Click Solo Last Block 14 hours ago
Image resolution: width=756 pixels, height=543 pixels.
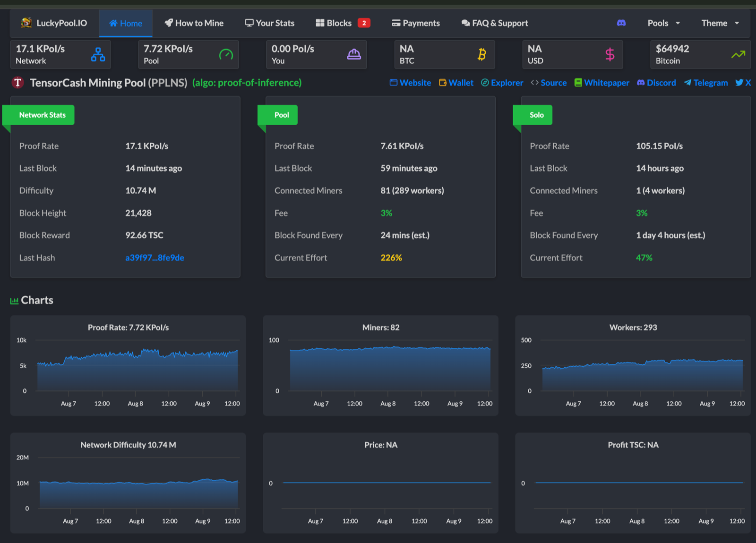click(x=660, y=168)
